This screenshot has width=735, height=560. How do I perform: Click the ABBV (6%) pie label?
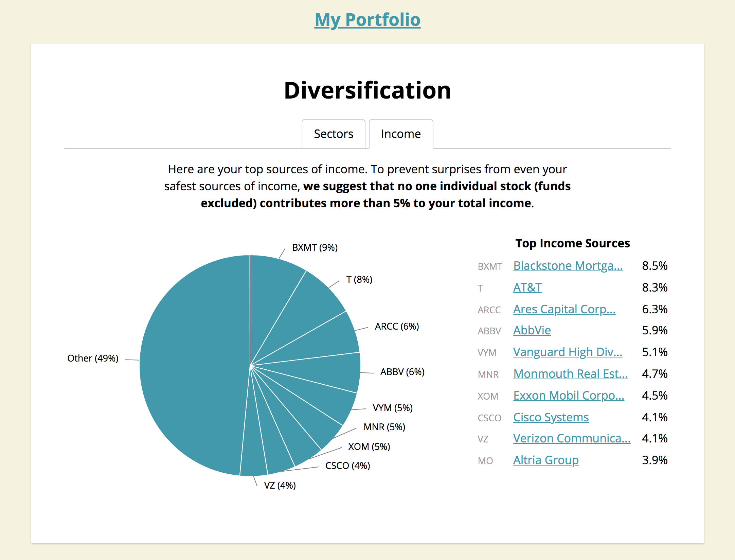click(x=402, y=372)
